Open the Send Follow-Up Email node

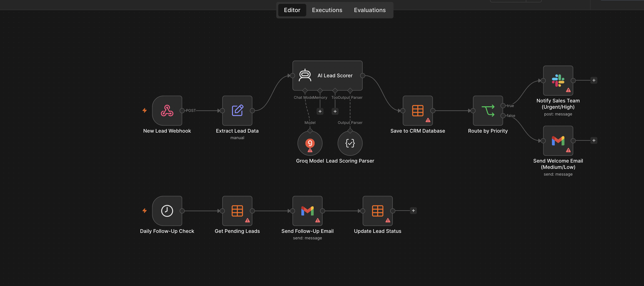pyautogui.click(x=307, y=211)
